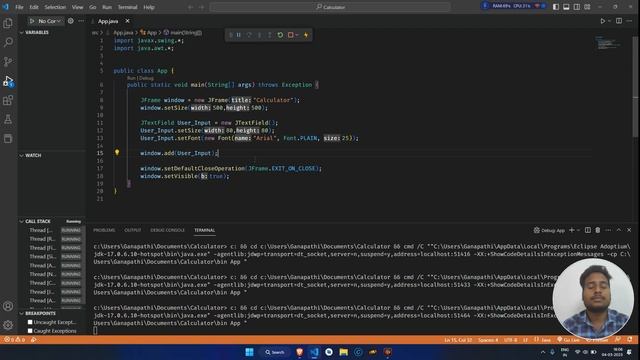Image resolution: width=640 pixels, height=360 pixels.
Task: Stop the debug session
Action: pyautogui.click(x=291, y=35)
